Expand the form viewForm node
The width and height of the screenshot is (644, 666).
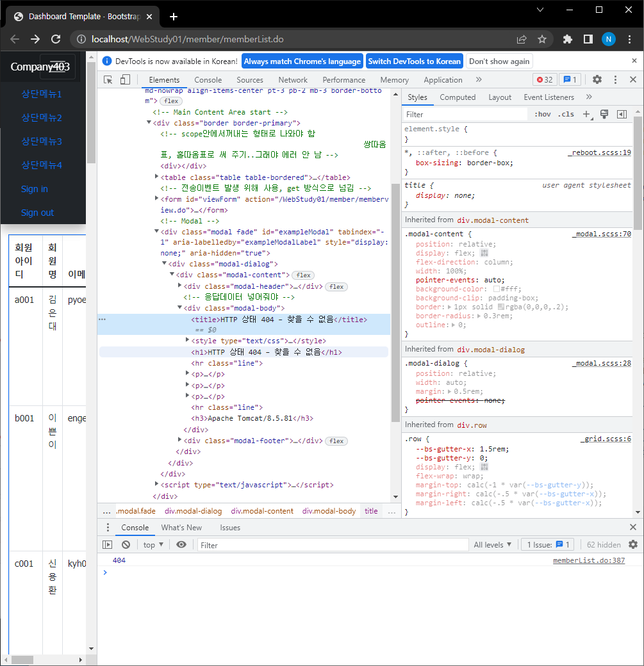click(x=156, y=198)
